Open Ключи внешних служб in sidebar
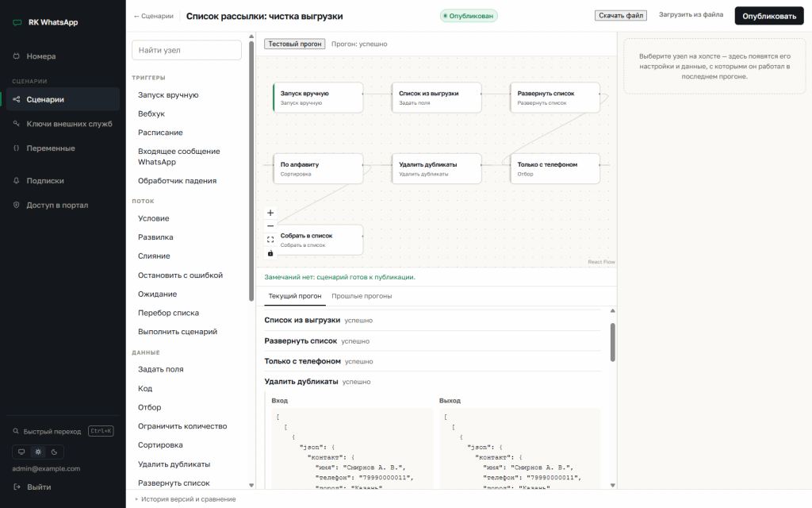This screenshot has width=812, height=508. pos(63,123)
